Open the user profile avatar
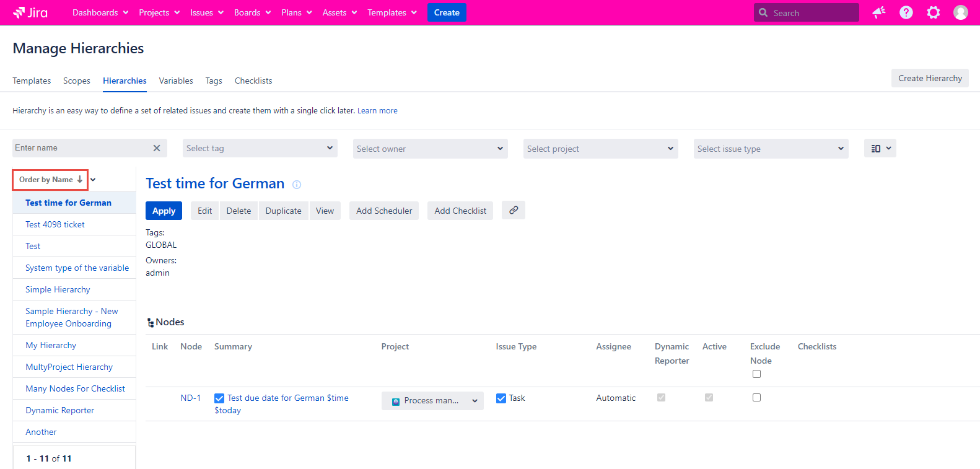980x469 pixels. point(960,12)
